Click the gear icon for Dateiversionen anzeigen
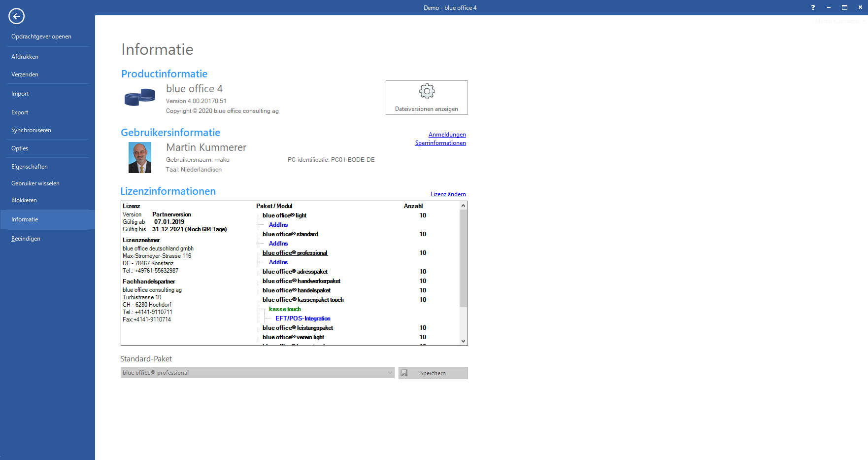 427,91
